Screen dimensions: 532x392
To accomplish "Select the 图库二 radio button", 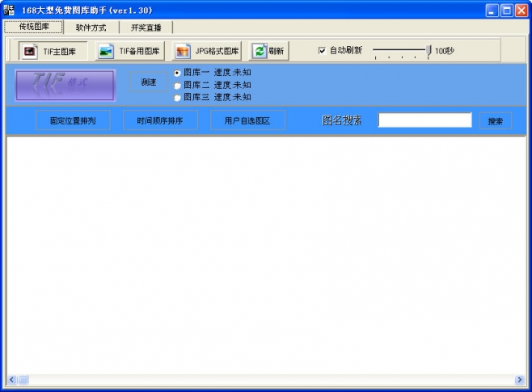I will coord(178,85).
